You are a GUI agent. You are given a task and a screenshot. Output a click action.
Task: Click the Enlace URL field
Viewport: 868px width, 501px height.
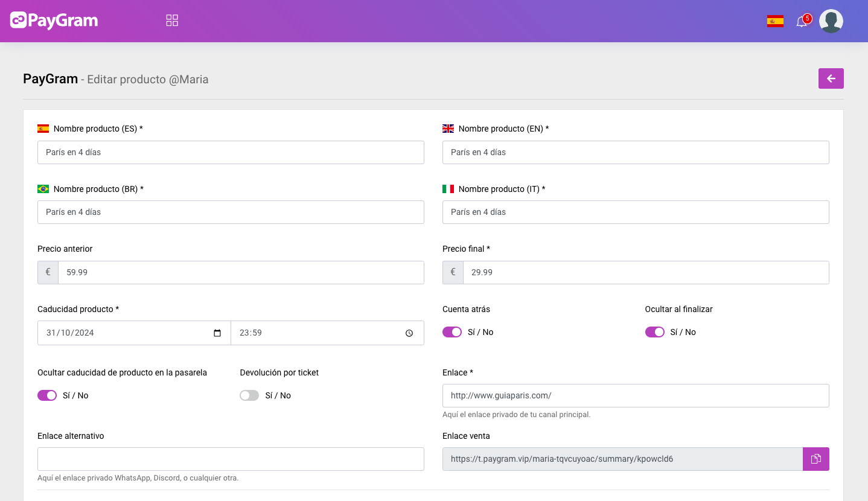pos(636,395)
